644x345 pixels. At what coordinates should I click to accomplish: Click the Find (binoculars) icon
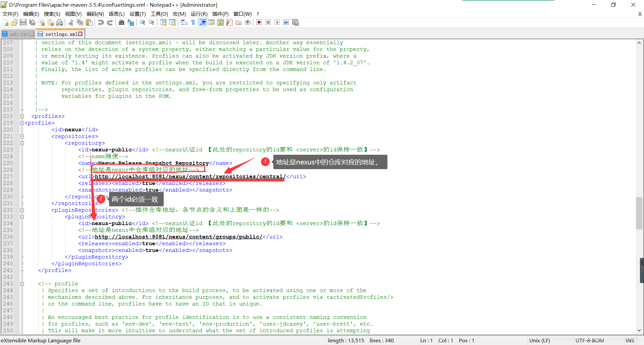click(x=121, y=22)
